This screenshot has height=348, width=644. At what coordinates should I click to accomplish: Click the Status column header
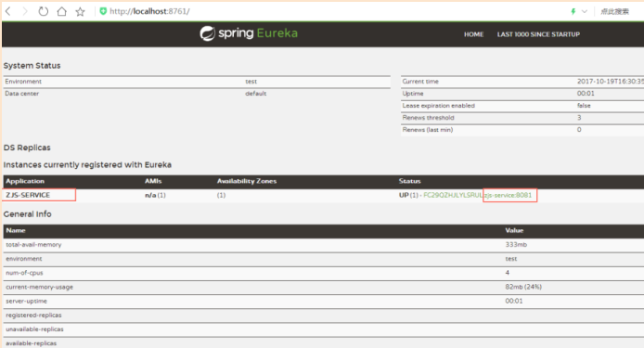410,181
